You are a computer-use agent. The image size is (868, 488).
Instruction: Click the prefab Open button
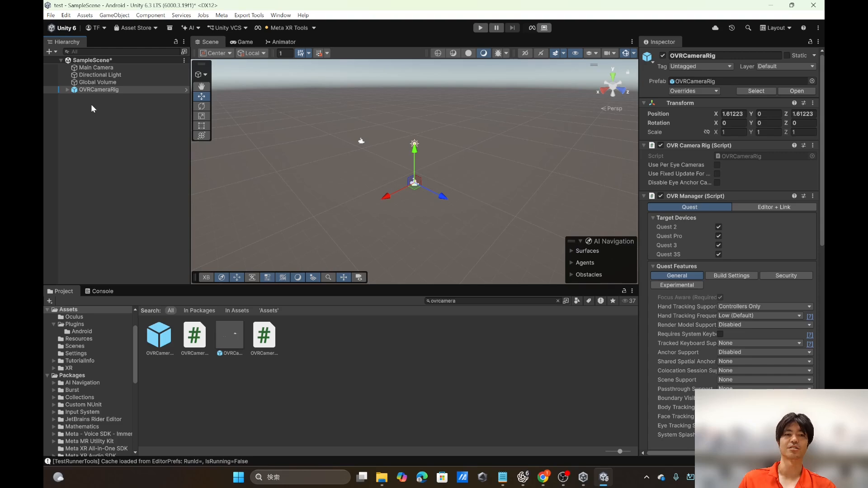[797, 91]
